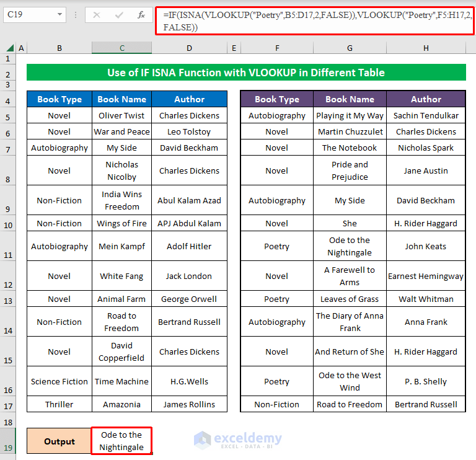Select the And Return of She cell
Image resolution: width=476 pixels, height=460 pixels.
(x=350, y=352)
